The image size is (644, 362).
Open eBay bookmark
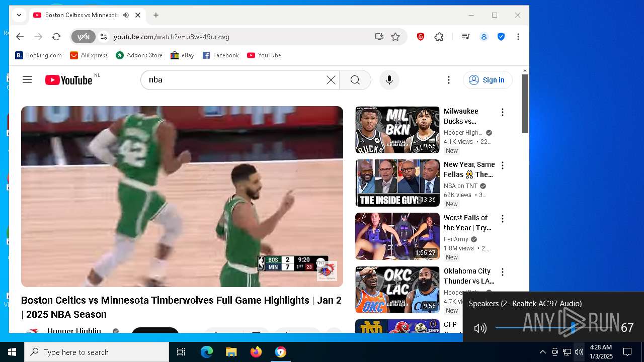click(182, 55)
